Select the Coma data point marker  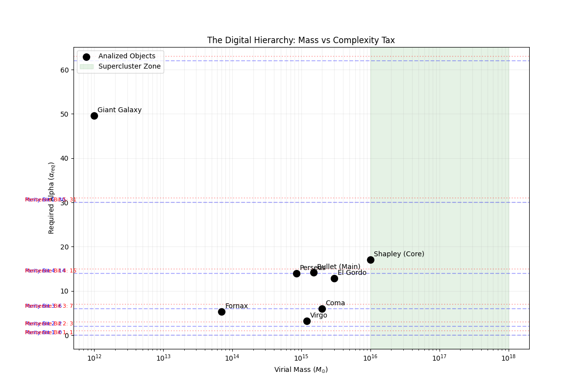[322, 309]
